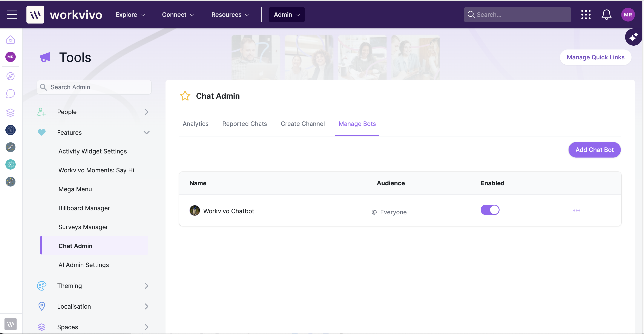Focus the top Search field
The image size is (644, 334).
[517, 14]
